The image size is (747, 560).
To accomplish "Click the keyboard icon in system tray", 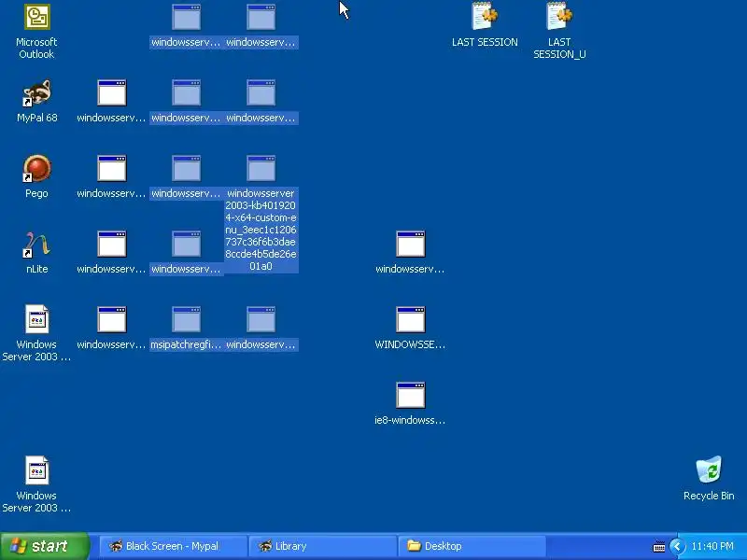I will (659, 547).
